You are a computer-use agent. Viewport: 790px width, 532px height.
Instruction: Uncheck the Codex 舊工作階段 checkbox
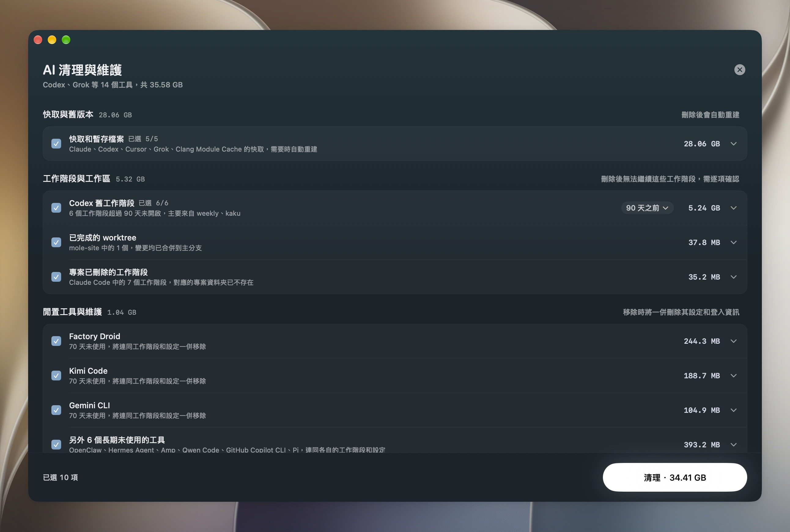click(x=56, y=208)
